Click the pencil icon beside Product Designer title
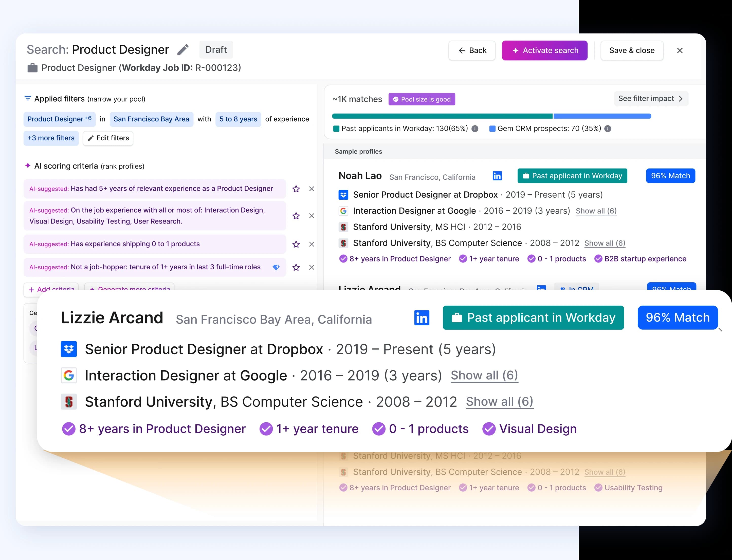This screenshot has width=732, height=560. tap(183, 50)
